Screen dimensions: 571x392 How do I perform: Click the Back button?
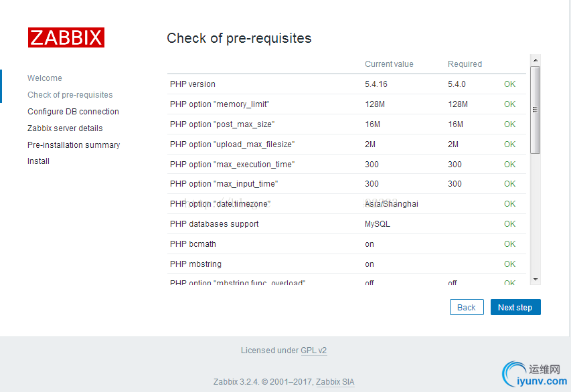click(467, 307)
